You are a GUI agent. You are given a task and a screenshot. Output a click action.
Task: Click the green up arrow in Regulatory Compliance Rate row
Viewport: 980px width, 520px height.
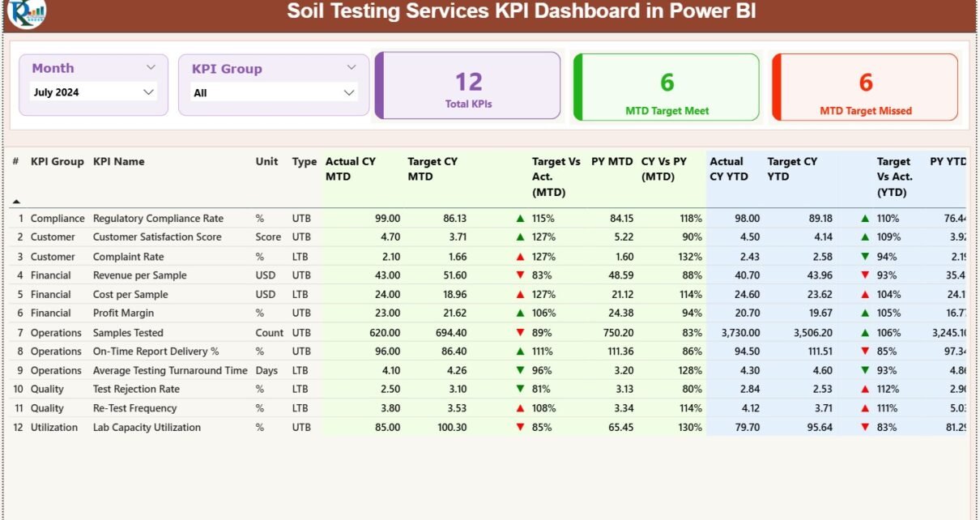(x=520, y=219)
